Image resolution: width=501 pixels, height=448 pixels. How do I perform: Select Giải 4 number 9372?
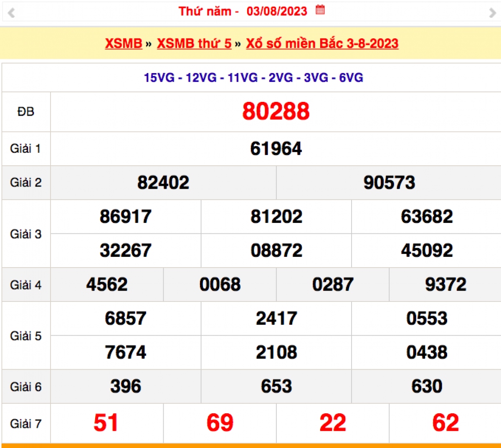point(445,284)
